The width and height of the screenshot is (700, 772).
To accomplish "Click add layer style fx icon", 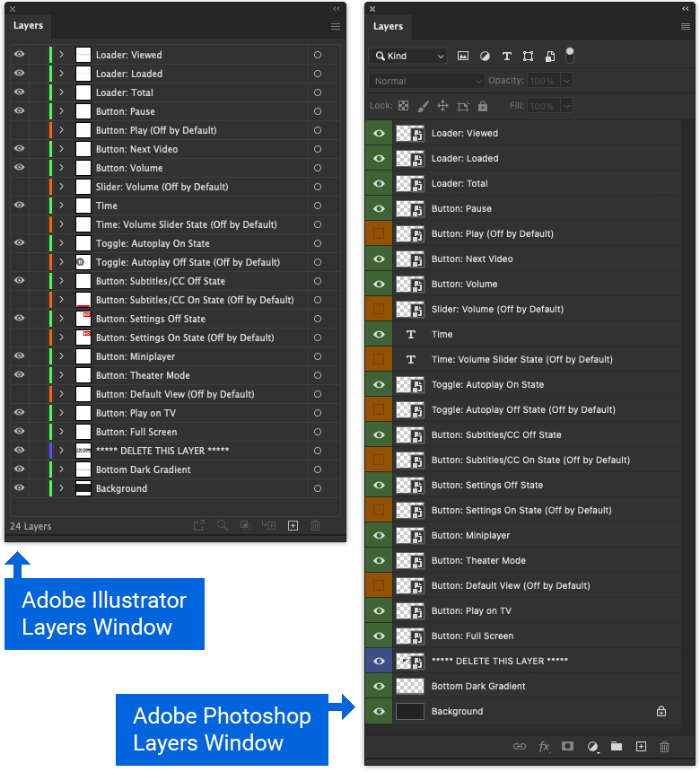I will point(544,746).
